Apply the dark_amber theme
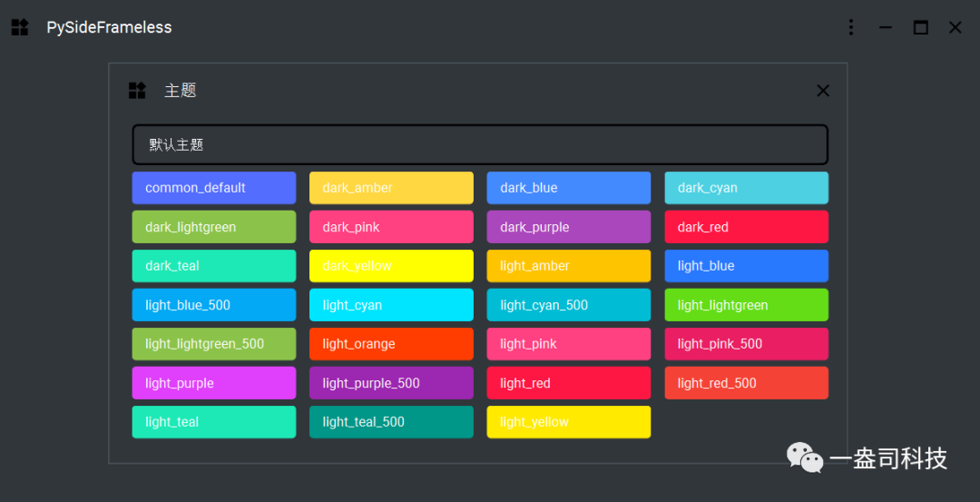The width and height of the screenshot is (980, 502). [391, 188]
